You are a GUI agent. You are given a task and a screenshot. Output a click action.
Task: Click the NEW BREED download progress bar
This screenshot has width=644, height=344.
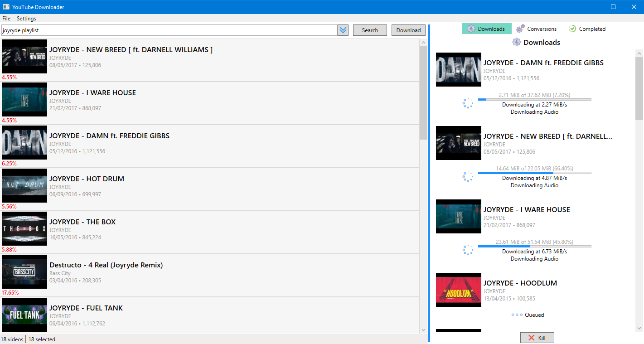point(535,173)
